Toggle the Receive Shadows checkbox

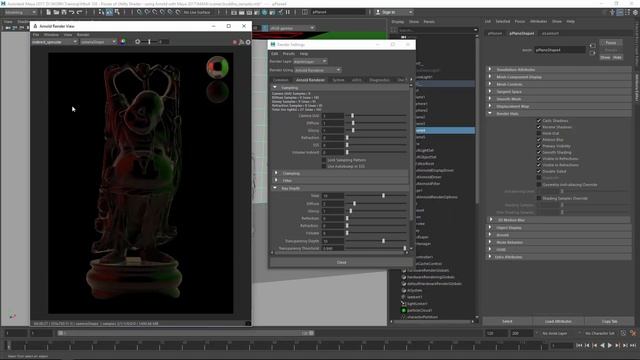pos(539,127)
